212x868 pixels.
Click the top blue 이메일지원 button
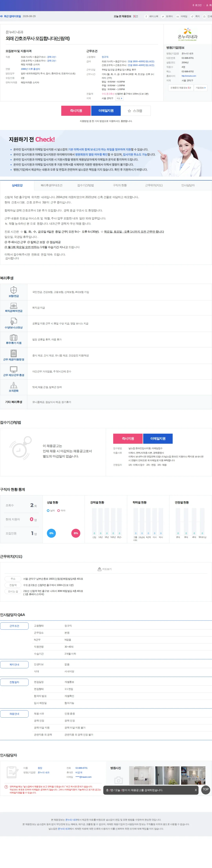(x=106, y=111)
